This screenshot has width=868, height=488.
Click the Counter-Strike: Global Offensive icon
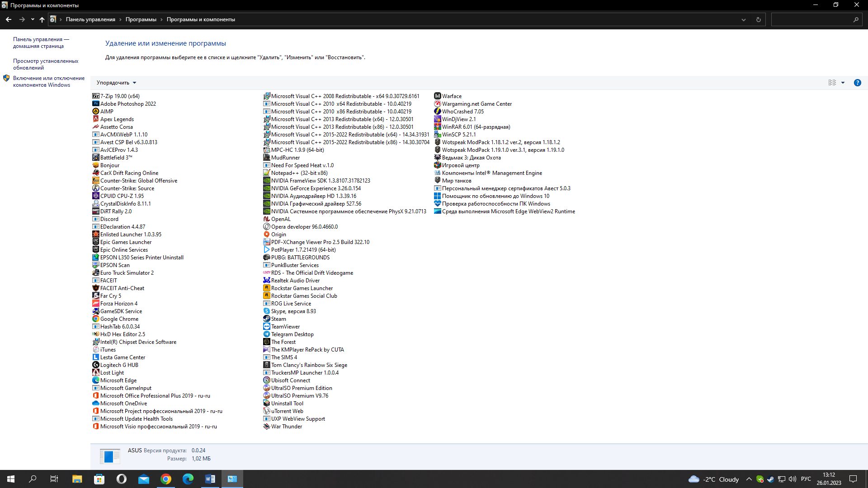95,181
